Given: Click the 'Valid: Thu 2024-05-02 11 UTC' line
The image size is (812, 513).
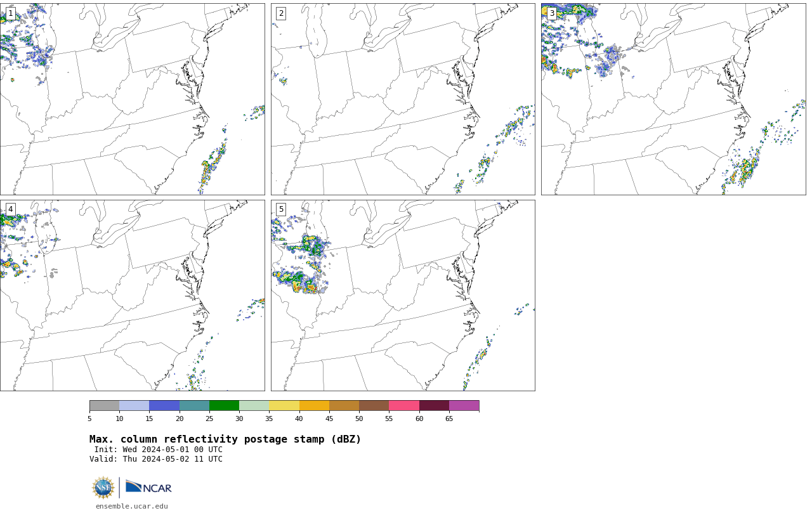Looking at the screenshot, I should pyautogui.click(x=156, y=459).
